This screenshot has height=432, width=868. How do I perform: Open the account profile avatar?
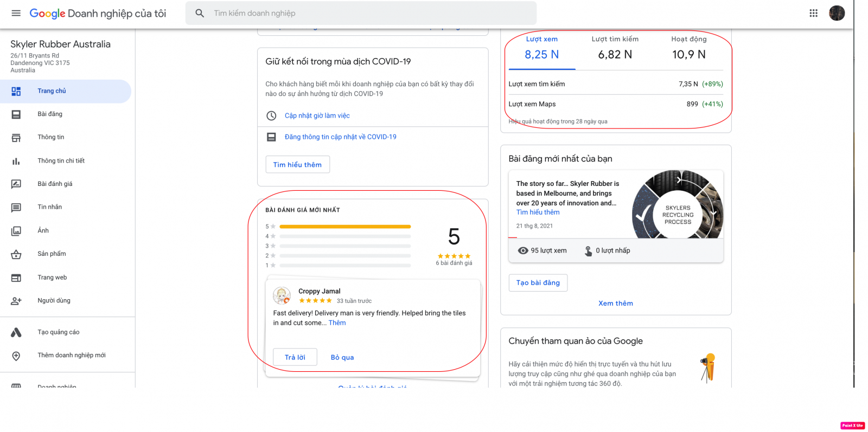click(x=837, y=13)
